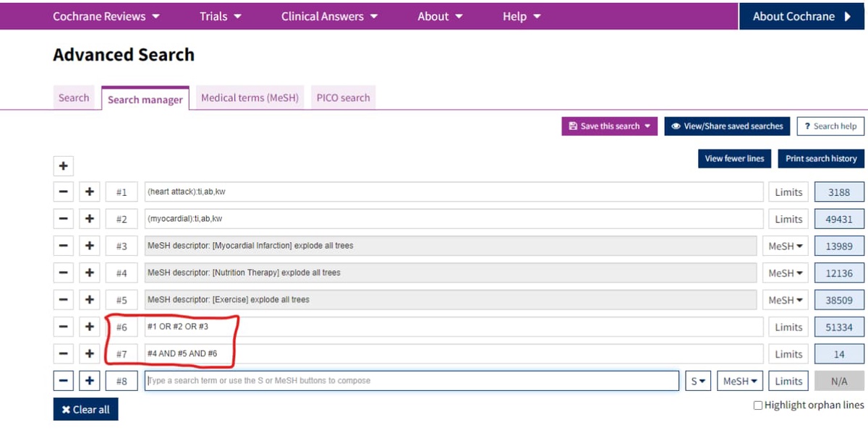The image size is (868, 430).
Task: Click the myocardial search field
Action: click(x=454, y=219)
